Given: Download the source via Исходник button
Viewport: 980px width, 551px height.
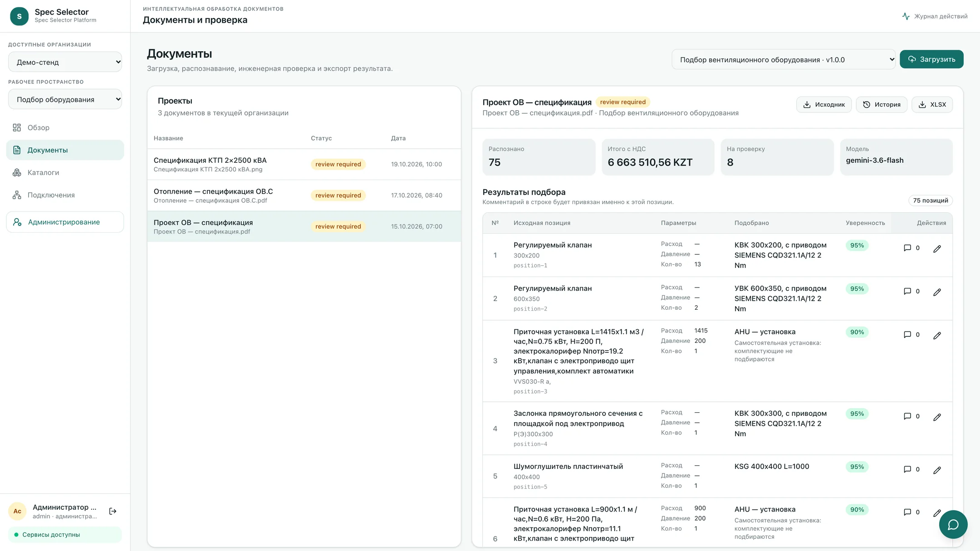Looking at the screenshot, I should click(824, 105).
